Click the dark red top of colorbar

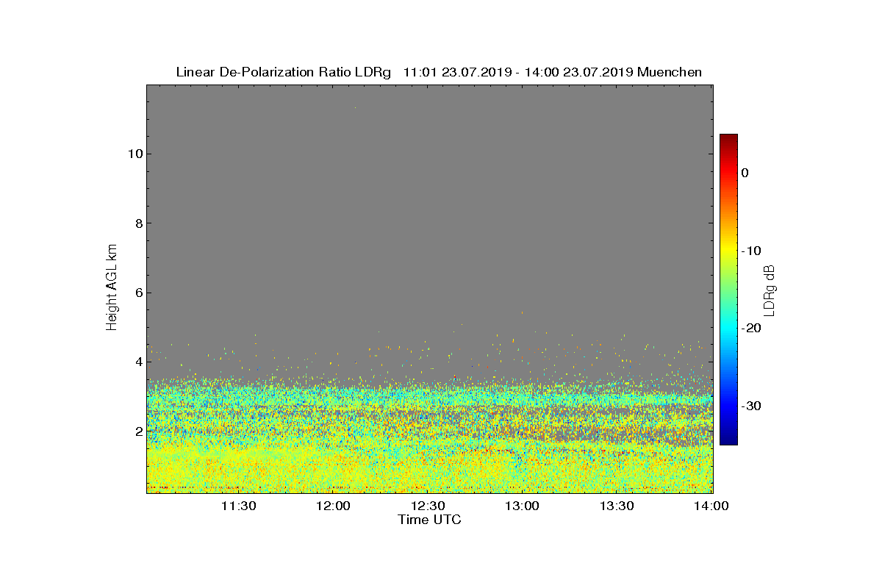coord(728,138)
